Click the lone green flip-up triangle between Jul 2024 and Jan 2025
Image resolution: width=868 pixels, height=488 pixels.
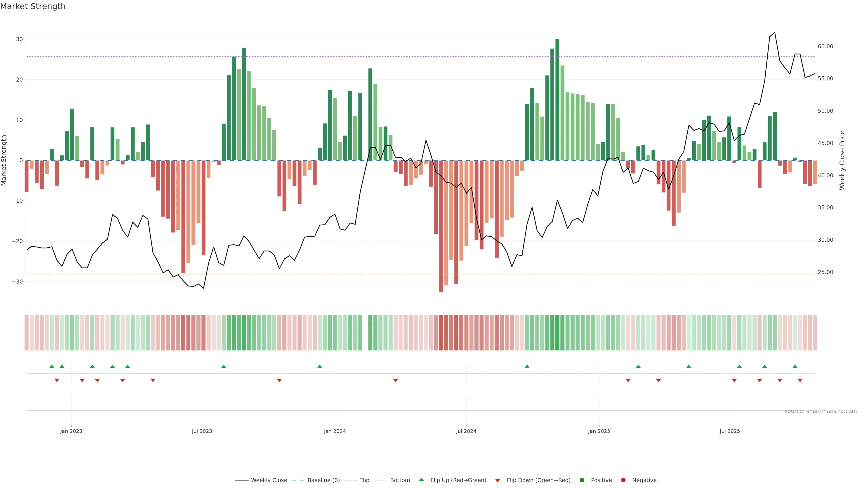click(x=527, y=366)
